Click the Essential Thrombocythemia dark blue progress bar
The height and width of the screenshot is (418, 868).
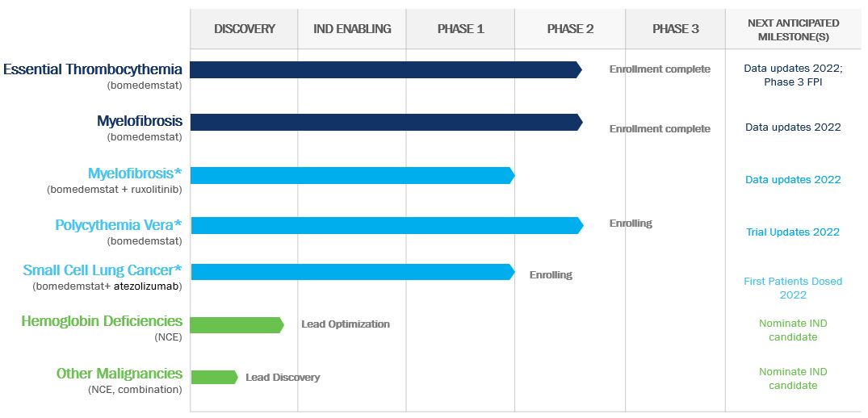pyautogui.click(x=384, y=70)
